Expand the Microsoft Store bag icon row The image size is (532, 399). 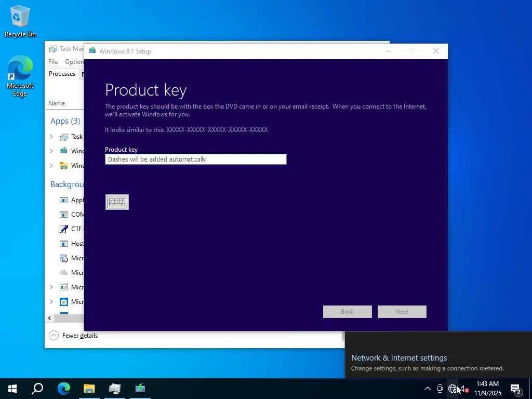pos(51,302)
